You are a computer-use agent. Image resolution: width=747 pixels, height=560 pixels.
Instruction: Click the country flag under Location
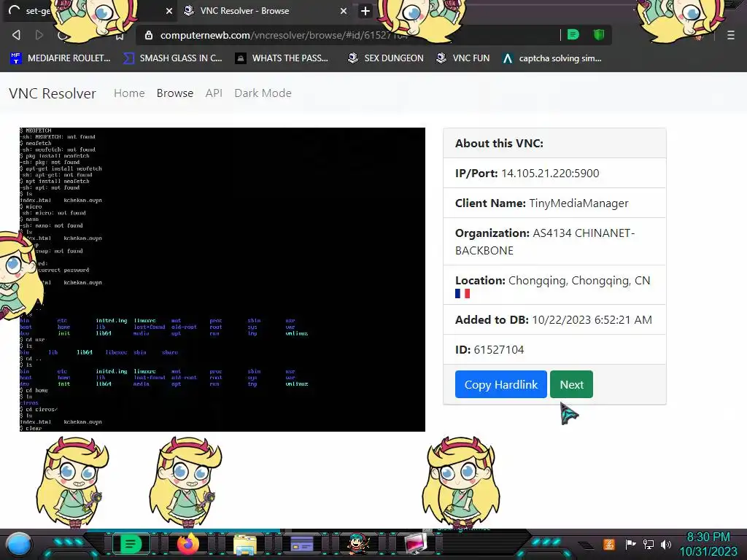coord(462,294)
